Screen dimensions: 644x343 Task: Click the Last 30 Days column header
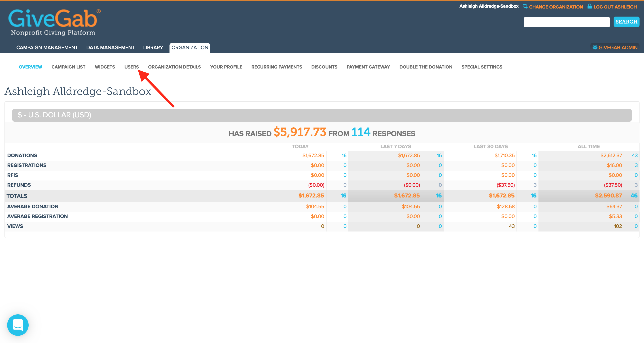coord(491,146)
